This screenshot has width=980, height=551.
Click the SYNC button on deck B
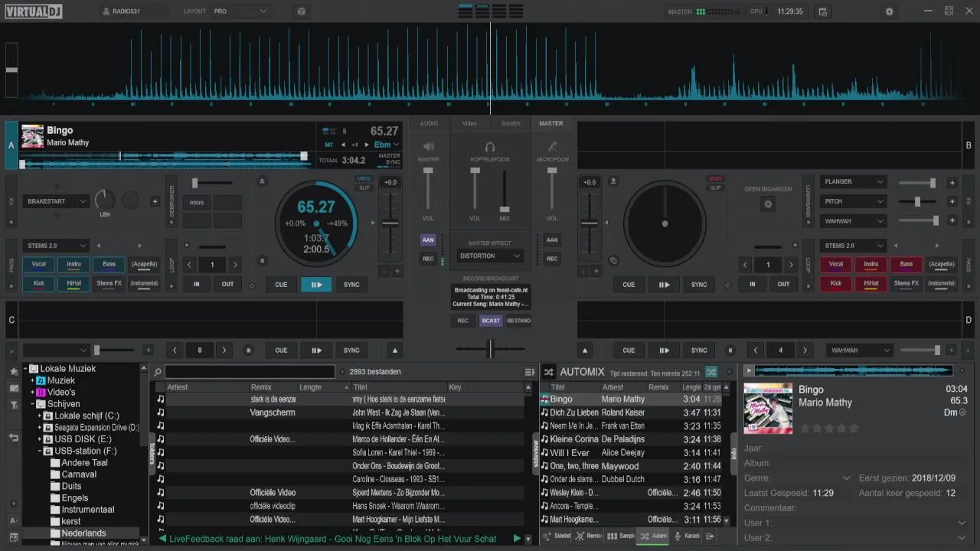pos(699,285)
